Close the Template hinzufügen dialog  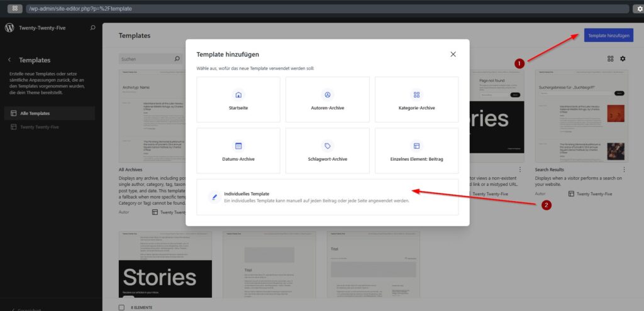click(x=453, y=54)
